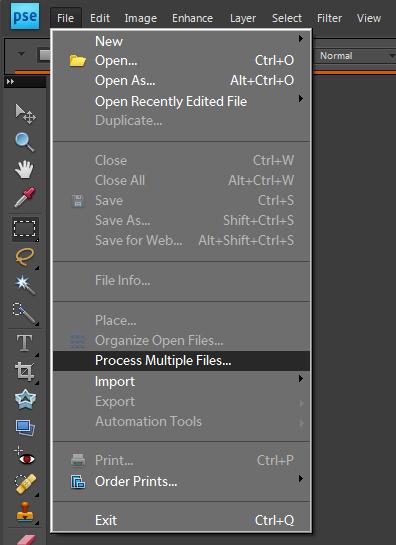Select the Clone Stamp tool

26,512
